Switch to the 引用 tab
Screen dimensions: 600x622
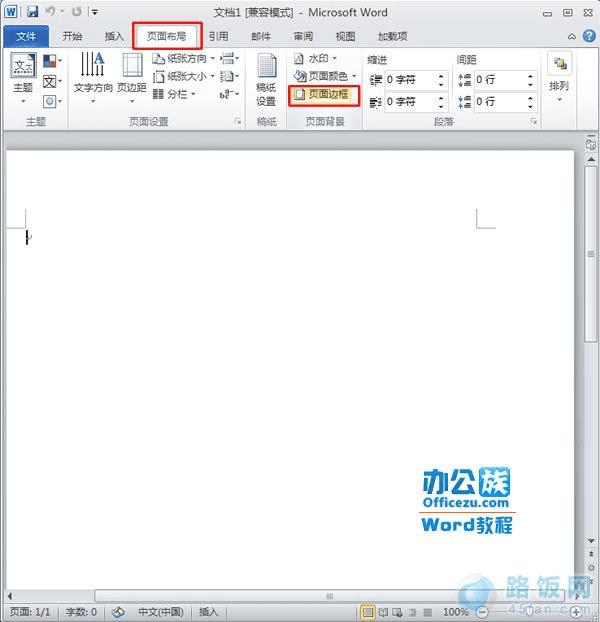(x=219, y=36)
